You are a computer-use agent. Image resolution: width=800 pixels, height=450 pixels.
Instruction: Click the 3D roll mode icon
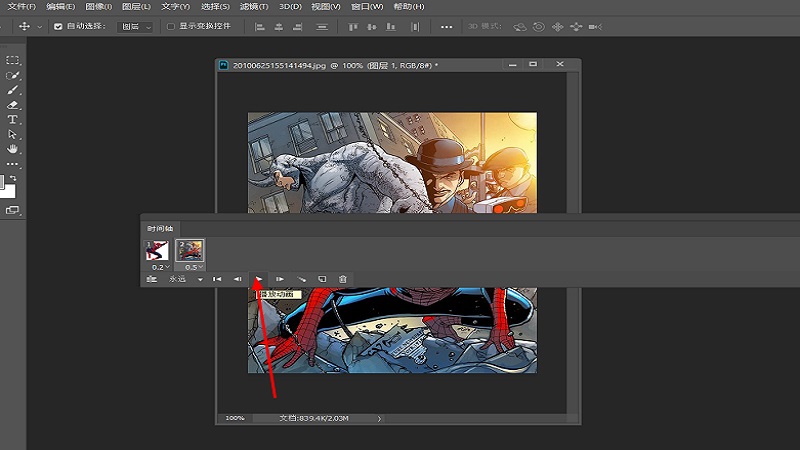(x=538, y=27)
